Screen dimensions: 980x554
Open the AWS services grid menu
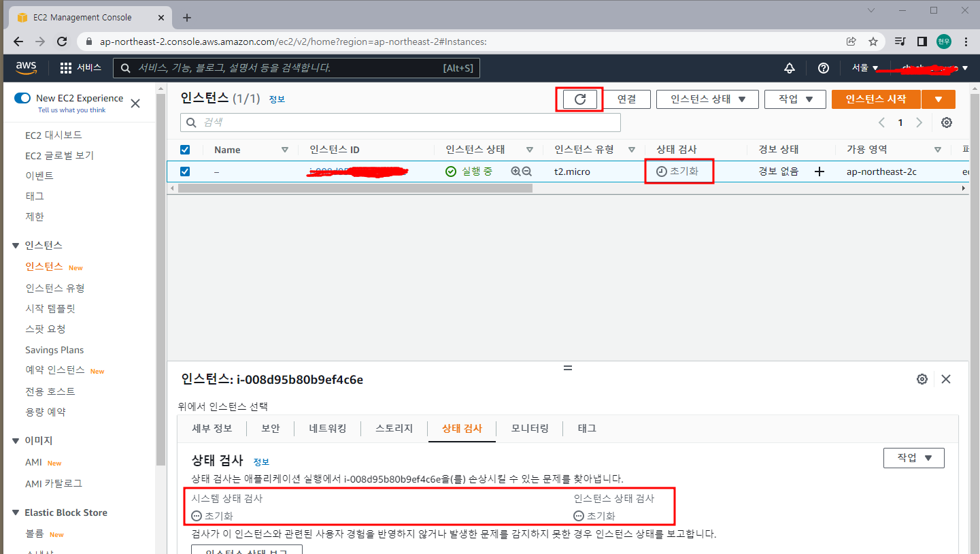pos(65,67)
